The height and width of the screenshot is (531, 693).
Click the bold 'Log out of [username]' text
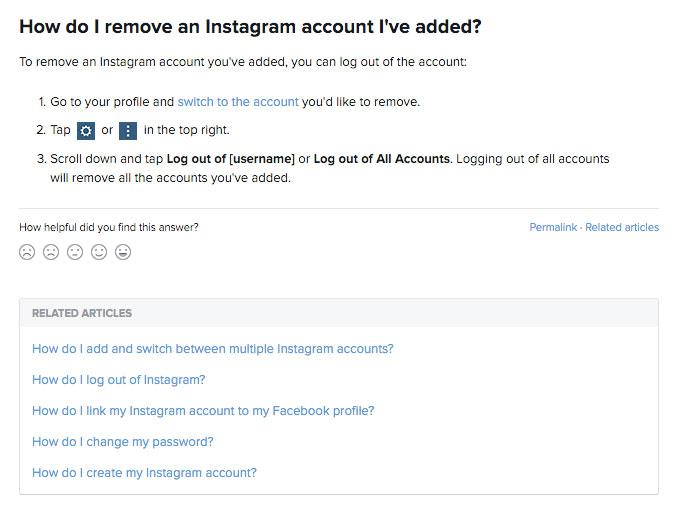tap(231, 159)
